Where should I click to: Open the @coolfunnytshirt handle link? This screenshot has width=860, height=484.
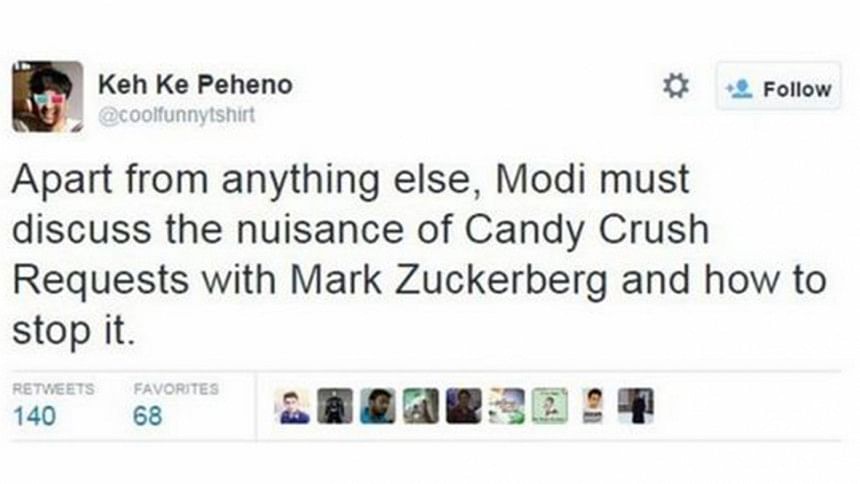pyautogui.click(x=176, y=115)
